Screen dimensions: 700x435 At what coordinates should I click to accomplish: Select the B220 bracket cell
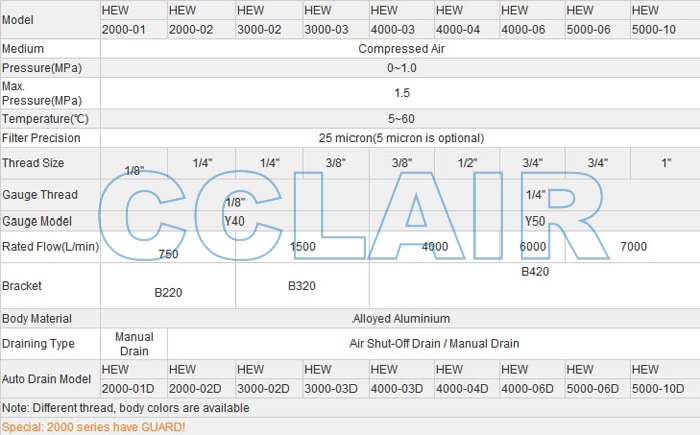click(168, 294)
